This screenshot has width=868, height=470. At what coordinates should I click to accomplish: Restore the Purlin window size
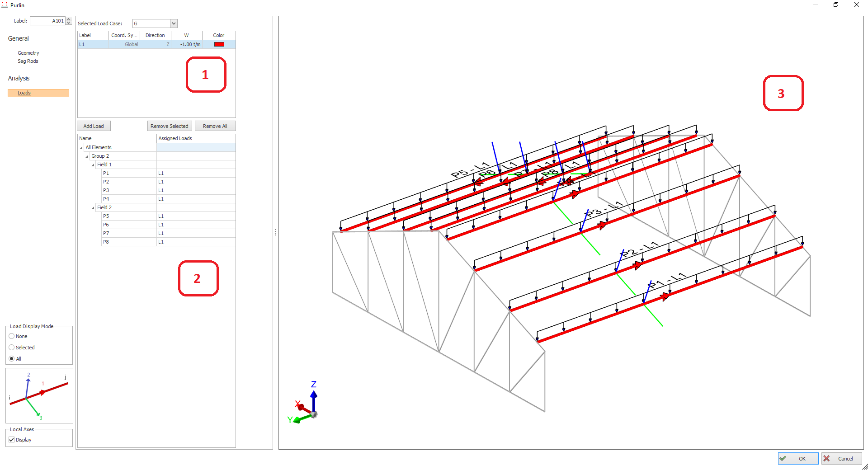click(836, 5)
